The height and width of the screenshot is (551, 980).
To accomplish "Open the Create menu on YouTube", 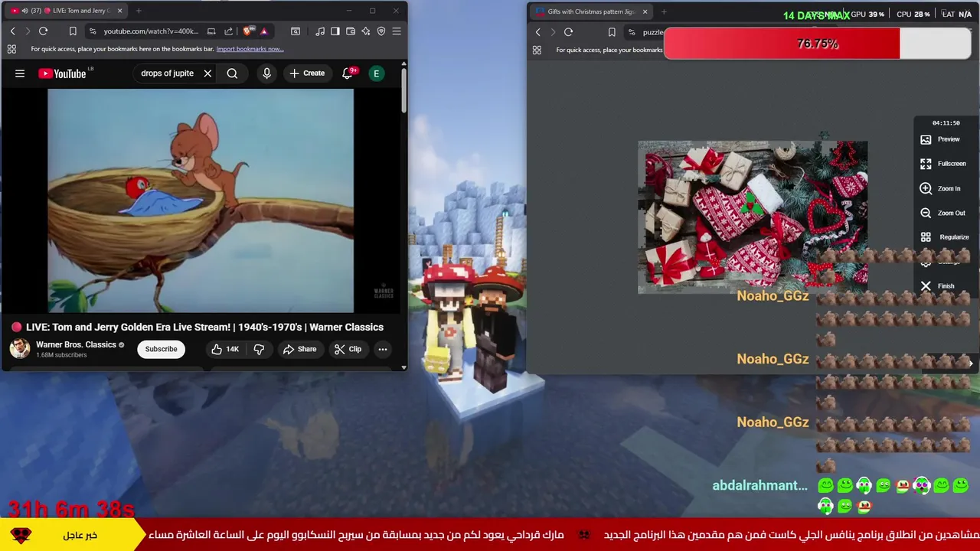I will pyautogui.click(x=307, y=73).
